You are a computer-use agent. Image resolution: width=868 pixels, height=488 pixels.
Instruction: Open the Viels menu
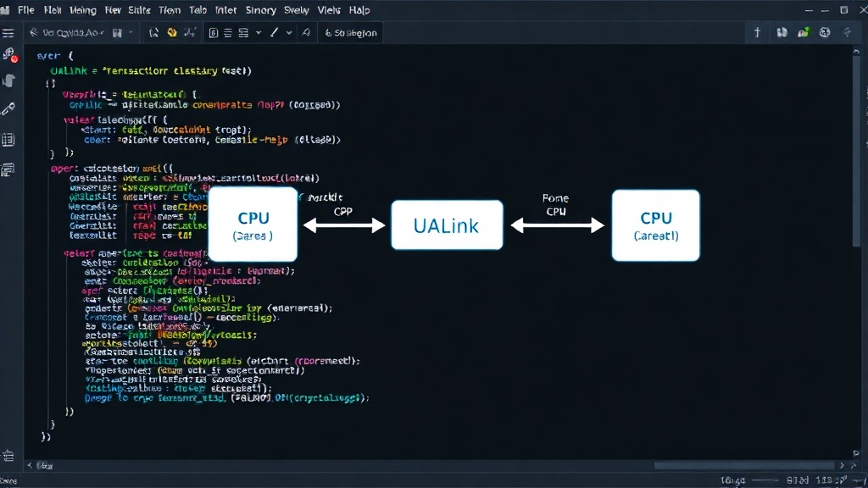click(329, 10)
